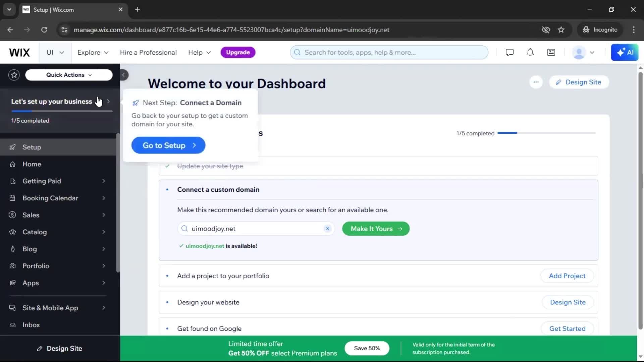Open the news feed icon in header
This screenshot has height=362, width=644.
[551, 53]
